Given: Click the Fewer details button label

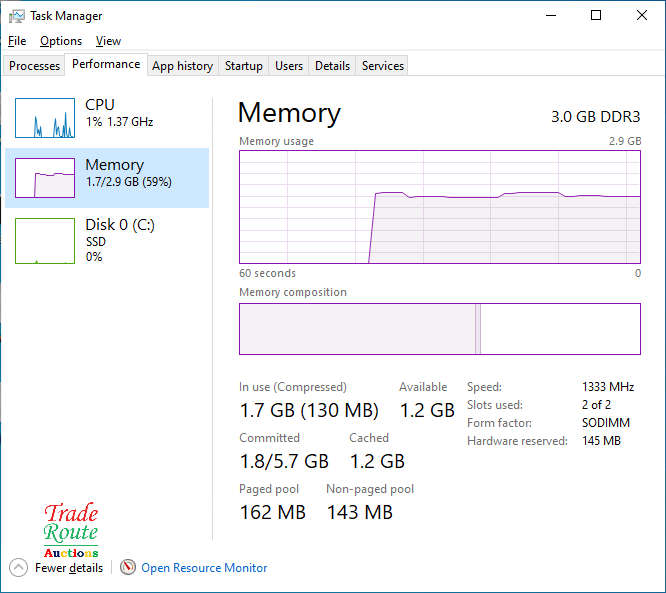Looking at the screenshot, I should click(69, 567).
